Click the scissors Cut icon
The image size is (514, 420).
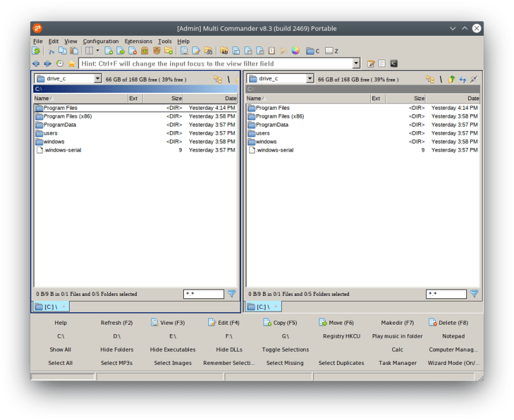51,51
